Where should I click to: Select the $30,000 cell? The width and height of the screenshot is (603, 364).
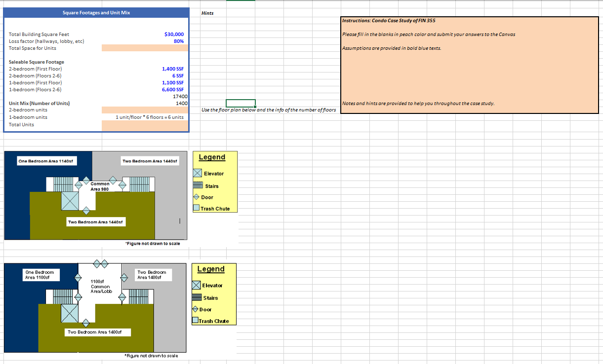tap(145, 34)
